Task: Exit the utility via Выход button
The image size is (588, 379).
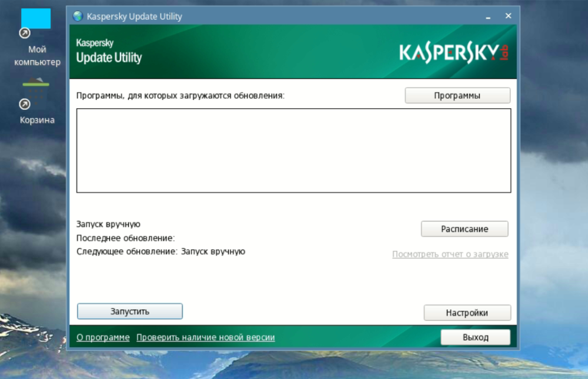Action: pyautogui.click(x=476, y=337)
